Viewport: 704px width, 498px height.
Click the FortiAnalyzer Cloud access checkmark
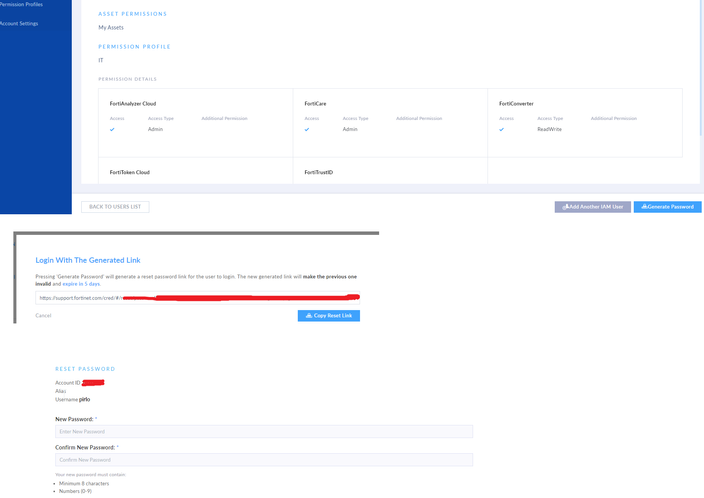[112, 129]
